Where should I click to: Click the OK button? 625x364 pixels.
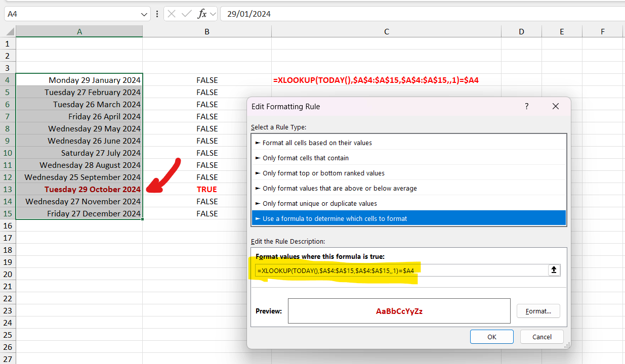pyautogui.click(x=491, y=337)
